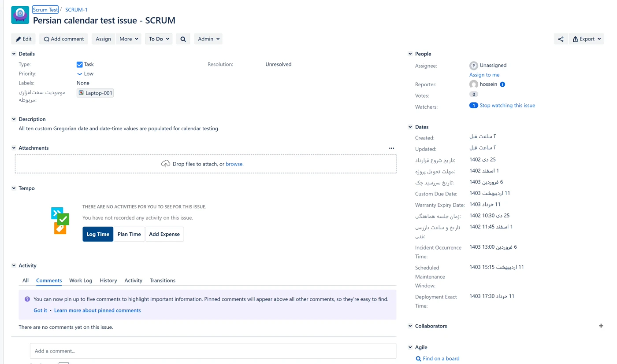Collapse the Tempo section
Screen dimensions: 617x364
tap(14, 188)
